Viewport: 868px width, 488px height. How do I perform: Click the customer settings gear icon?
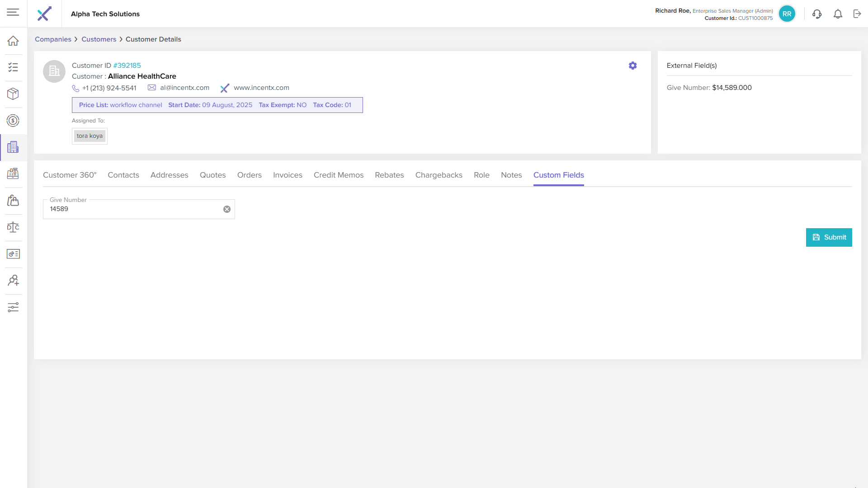pyautogui.click(x=632, y=66)
